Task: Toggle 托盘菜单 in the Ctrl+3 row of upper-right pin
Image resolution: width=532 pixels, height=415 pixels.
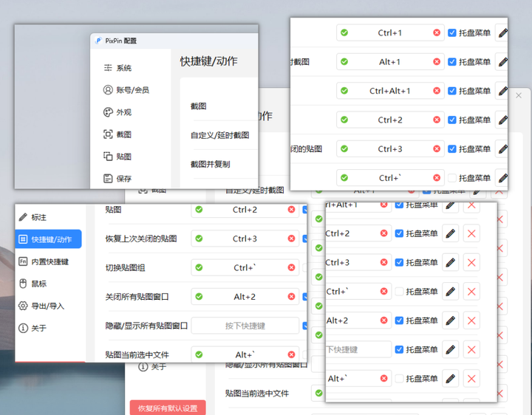Action: pyautogui.click(x=452, y=149)
